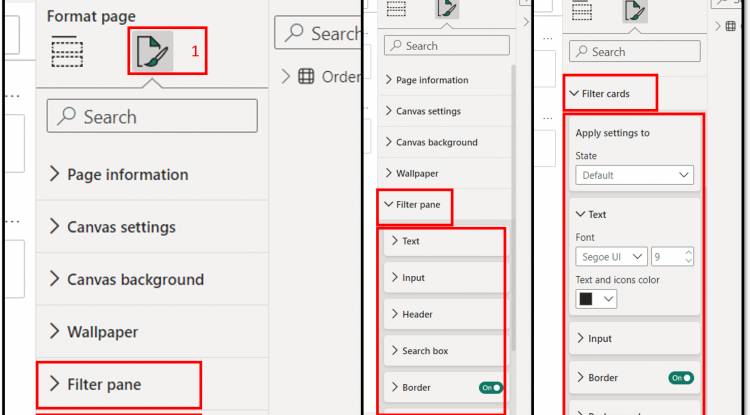Decrease font size with the down arrow
The height and width of the screenshot is (415, 750).
[x=688, y=261]
